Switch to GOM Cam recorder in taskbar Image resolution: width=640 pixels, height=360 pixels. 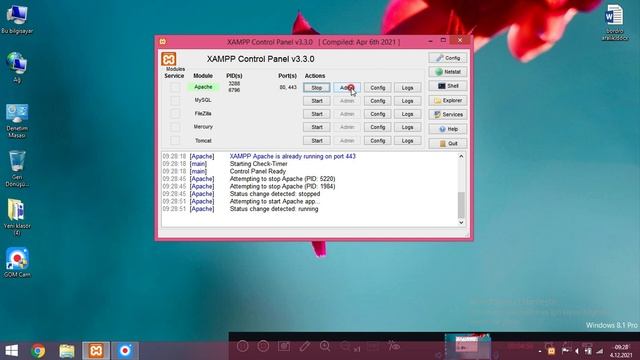125,351
